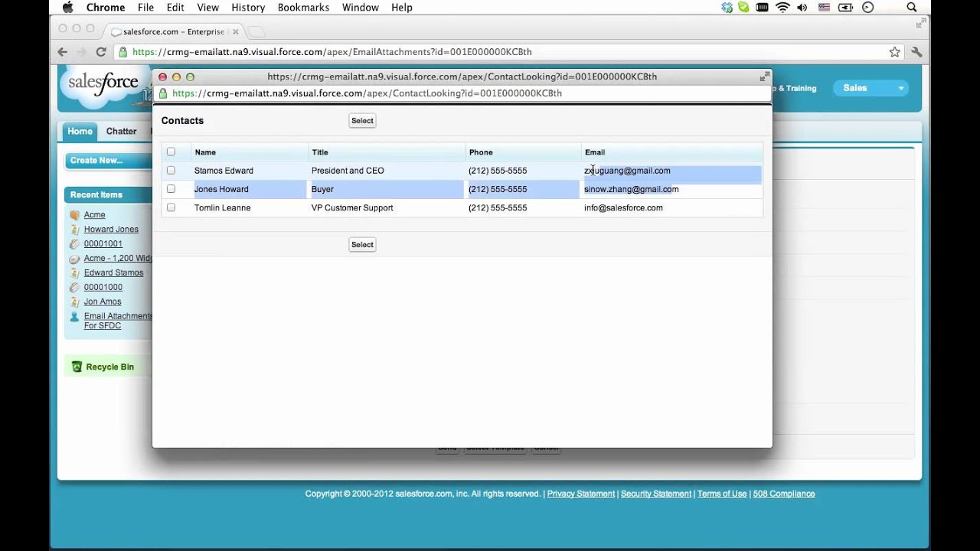Click the email sinow.zhang@gmail.com

[631, 189]
